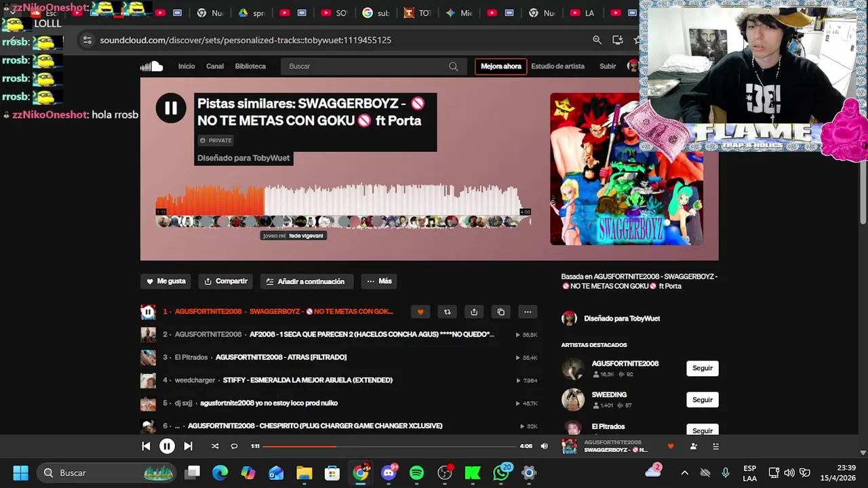The image size is (868, 488).
Task: Click the search magnifier icon in SoundCloud
Action: (453, 66)
